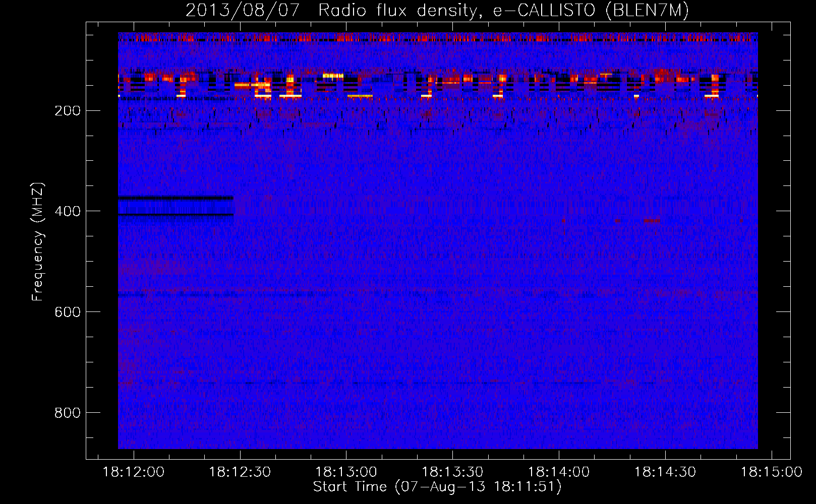
Task: Click the 800 frequency tick label
Action: pyautogui.click(x=68, y=413)
